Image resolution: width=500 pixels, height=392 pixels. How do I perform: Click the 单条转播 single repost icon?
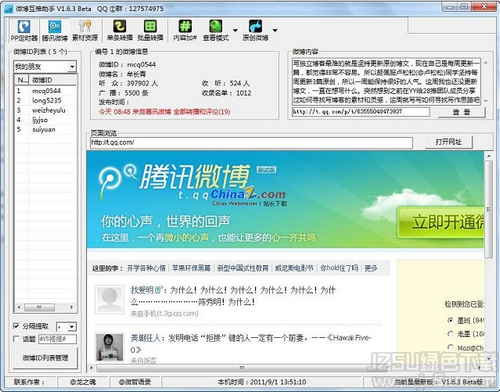(120, 31)
